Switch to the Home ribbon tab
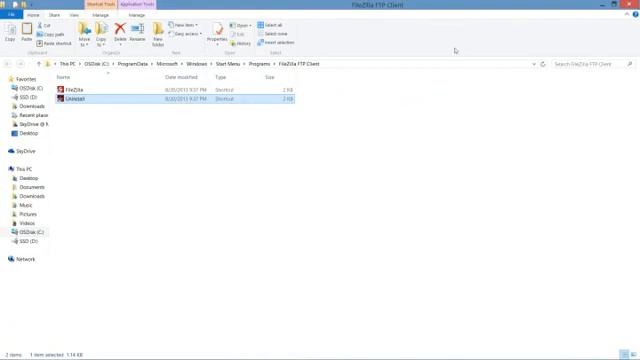Screen dimensions: 640x360 point(33,15)
